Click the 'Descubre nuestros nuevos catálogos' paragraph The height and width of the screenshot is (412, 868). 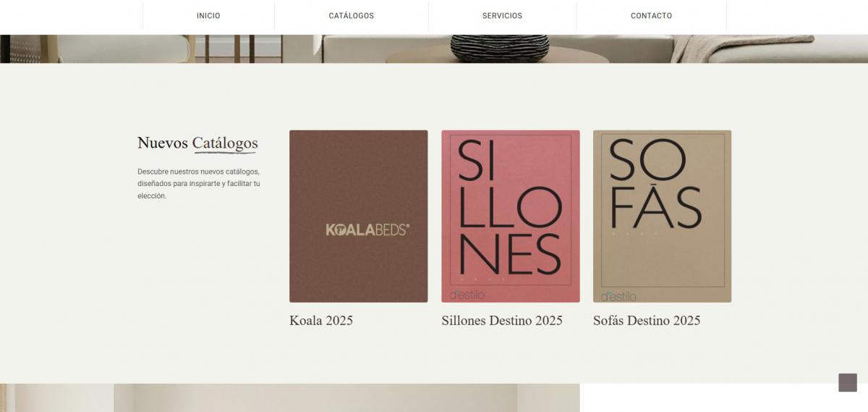[x=198, y=184]
